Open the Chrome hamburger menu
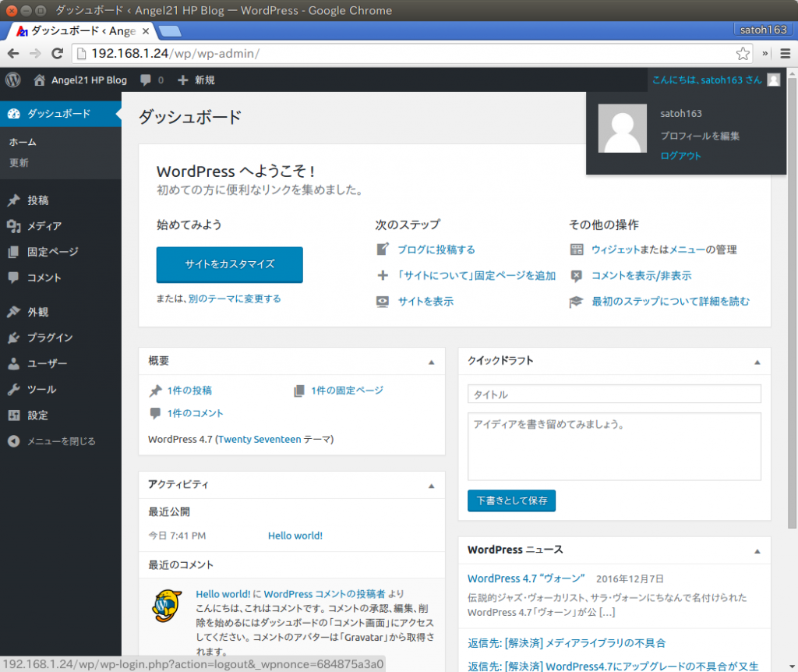Screen dimensions: 798x672 (x=786, y=54)
